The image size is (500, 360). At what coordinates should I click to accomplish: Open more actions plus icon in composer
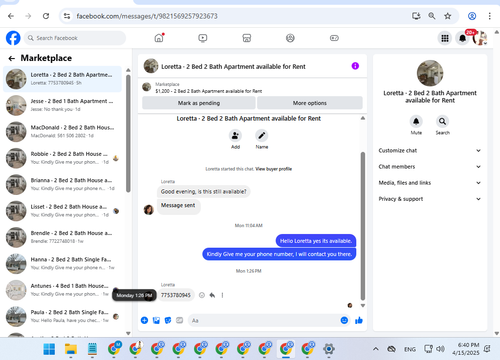(x=144, y=320)
